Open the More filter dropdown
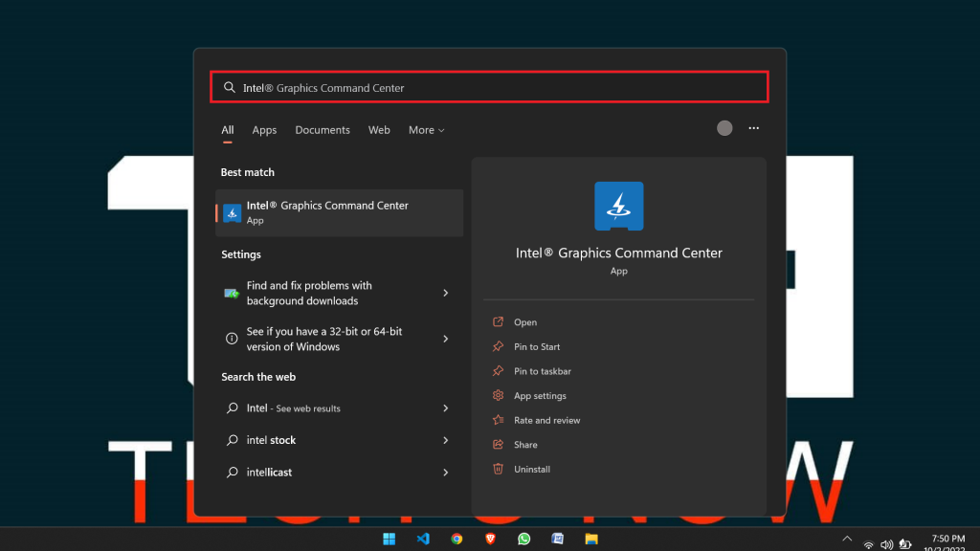 426,130
